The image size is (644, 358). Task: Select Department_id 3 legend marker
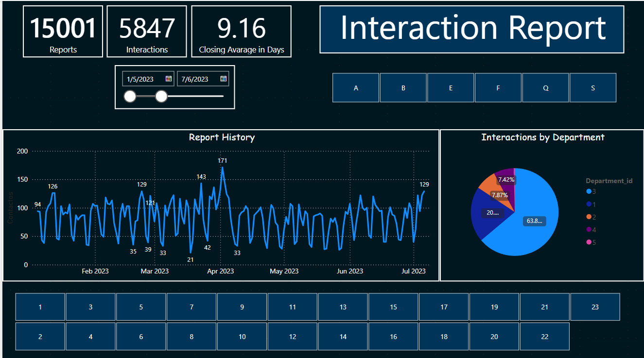point(589,192)
